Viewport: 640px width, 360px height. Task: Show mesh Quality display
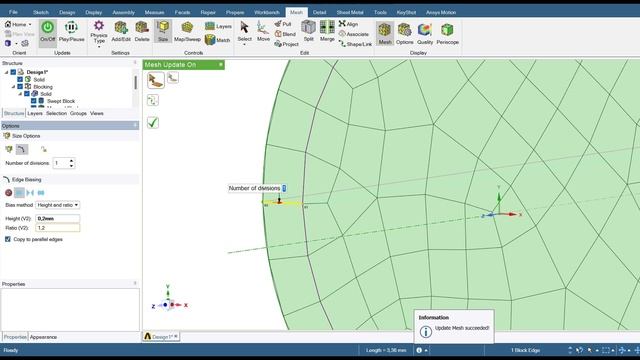425,33
